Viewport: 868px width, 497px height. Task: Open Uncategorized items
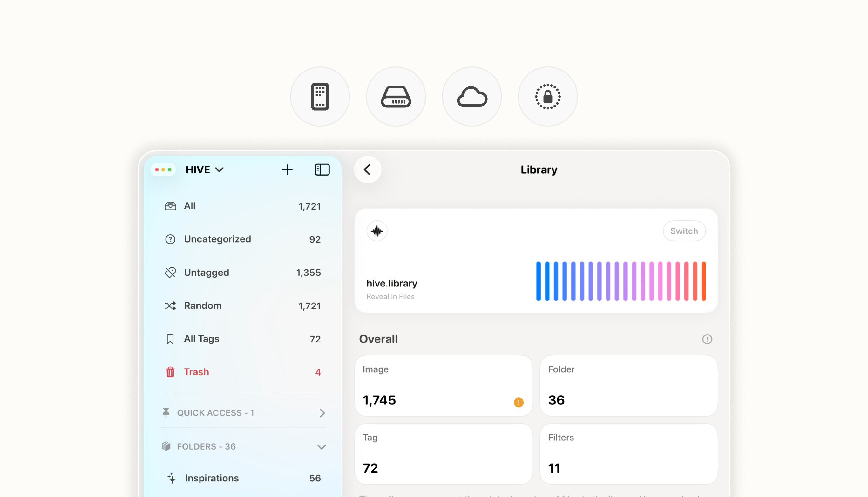click(x=242, y=239)
